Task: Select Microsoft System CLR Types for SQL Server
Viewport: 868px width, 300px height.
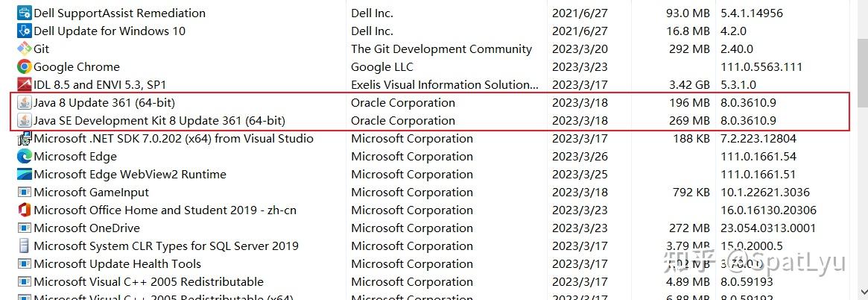Action: tap(166, 246)
